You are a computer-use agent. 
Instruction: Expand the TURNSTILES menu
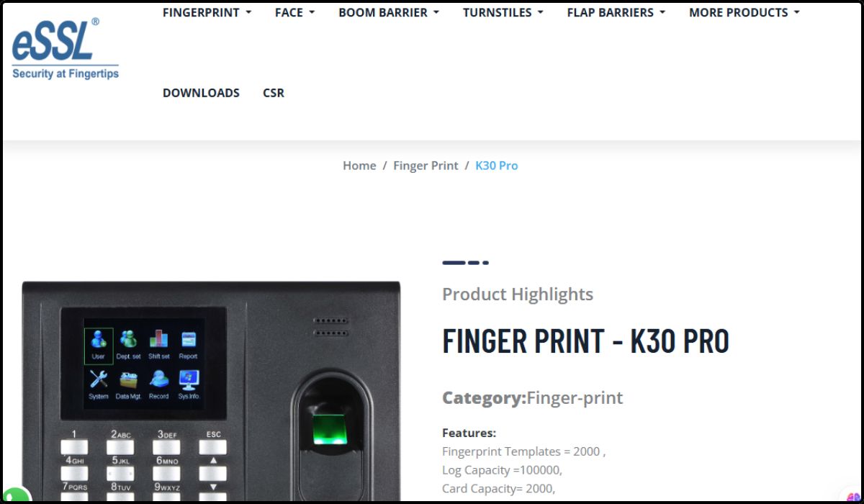tap(503, 12)
